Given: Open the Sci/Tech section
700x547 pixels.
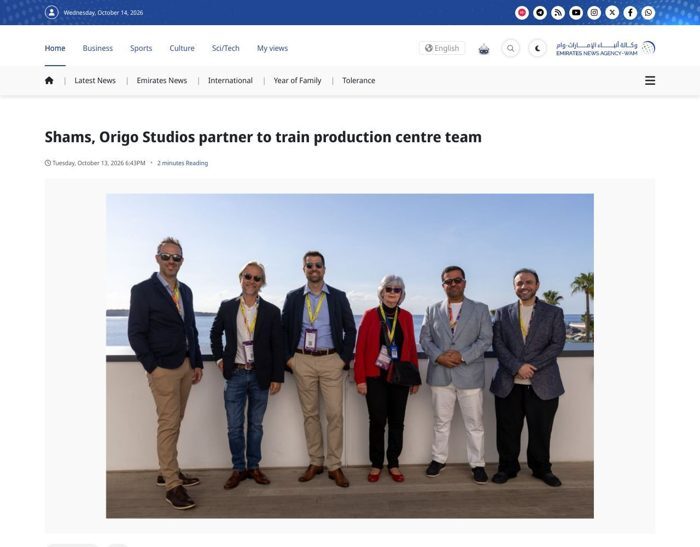Looking at the screenshot, I should tap(225, 48).
